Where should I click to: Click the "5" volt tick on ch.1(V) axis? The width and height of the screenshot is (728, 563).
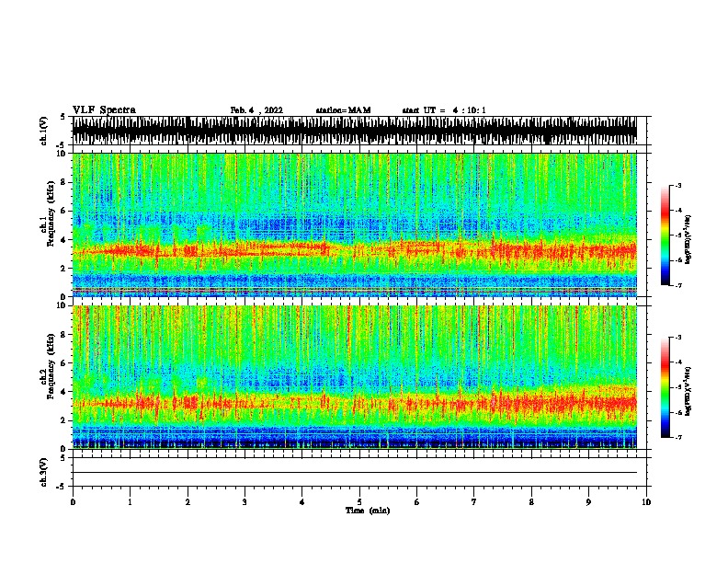(63, 117)
